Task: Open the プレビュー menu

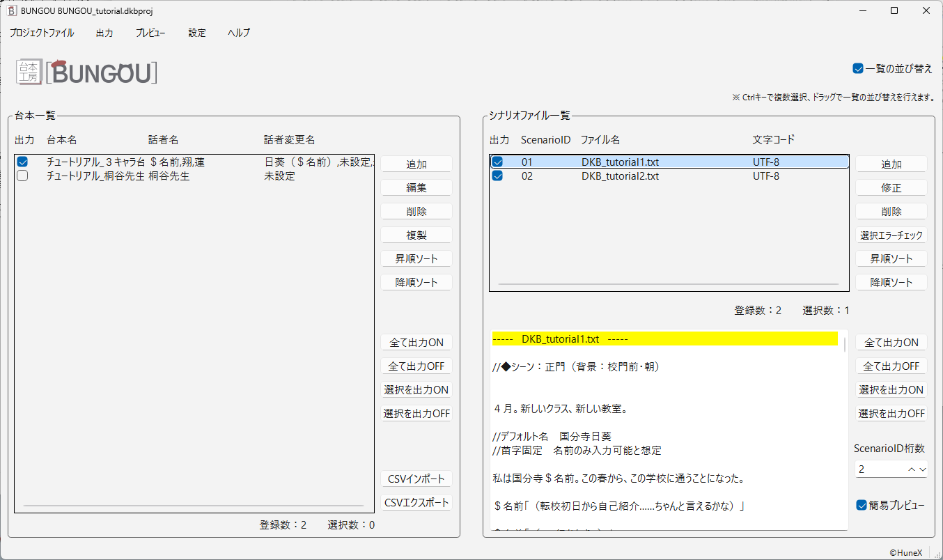Action: pyautogui.click(x=150, y=33)
